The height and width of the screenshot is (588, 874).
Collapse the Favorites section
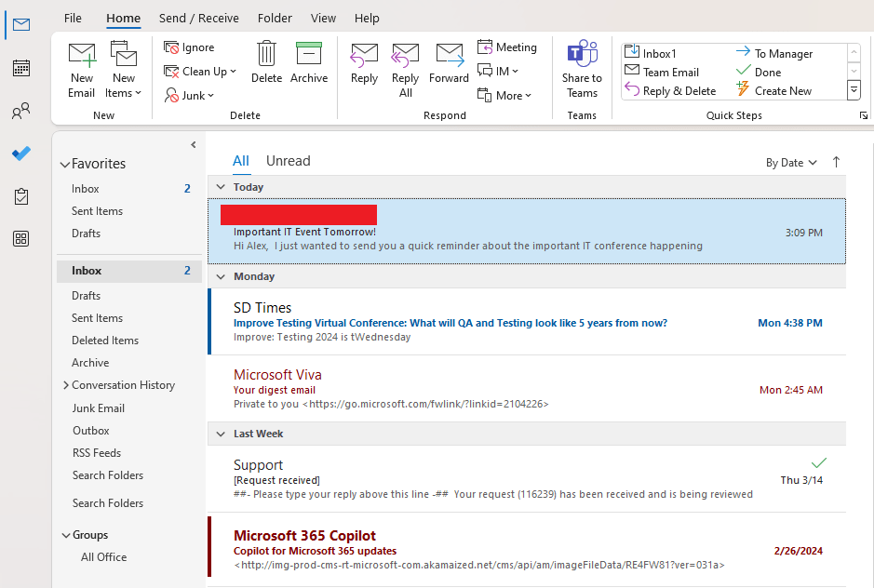(x=65, y=165)
